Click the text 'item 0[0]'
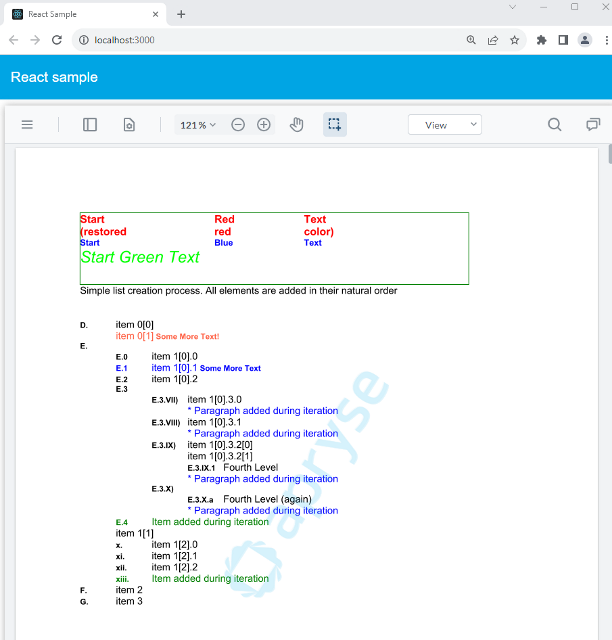 [134, 324]
